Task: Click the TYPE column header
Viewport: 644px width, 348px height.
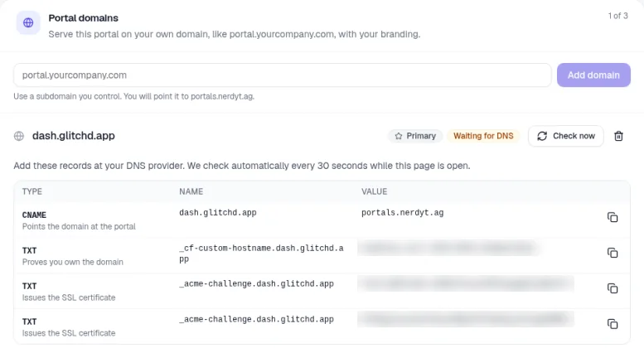Action: pos(32,191)
